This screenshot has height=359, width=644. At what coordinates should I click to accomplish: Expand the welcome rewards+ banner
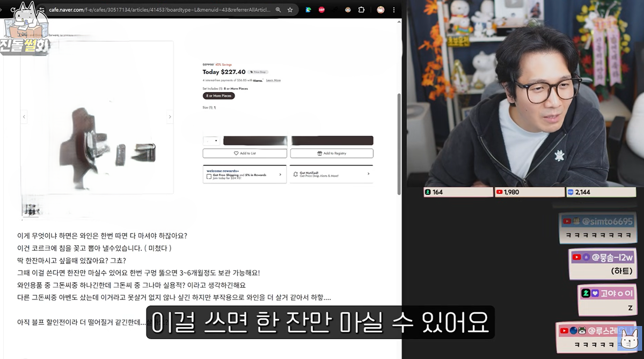(x=244, y=174)
